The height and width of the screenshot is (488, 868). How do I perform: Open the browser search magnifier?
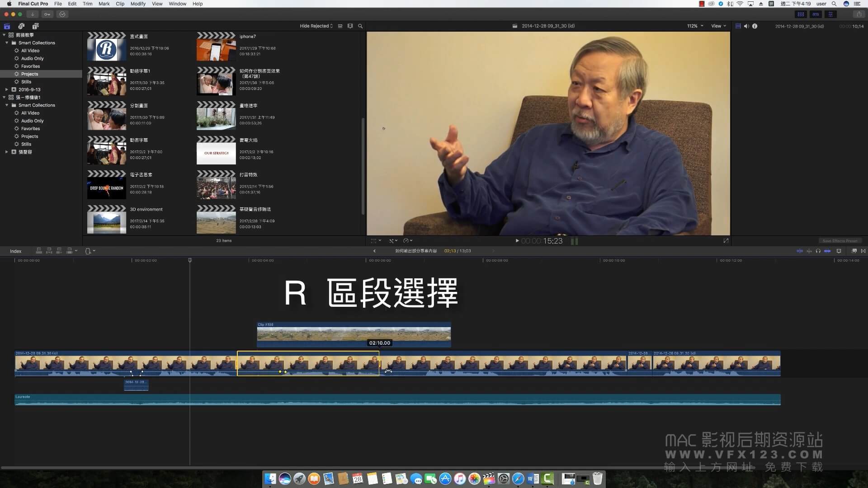click(360, 26)
